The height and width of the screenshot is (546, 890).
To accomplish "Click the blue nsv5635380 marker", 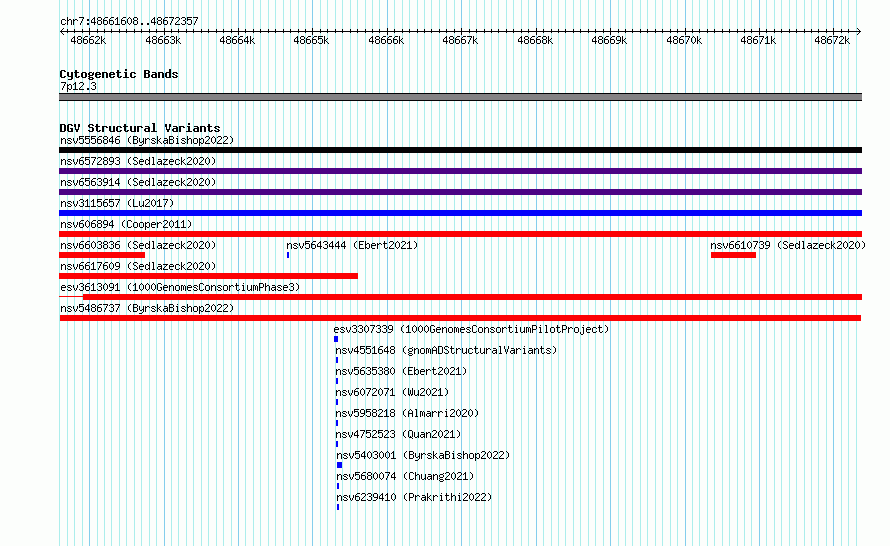I will coord(337,381).
